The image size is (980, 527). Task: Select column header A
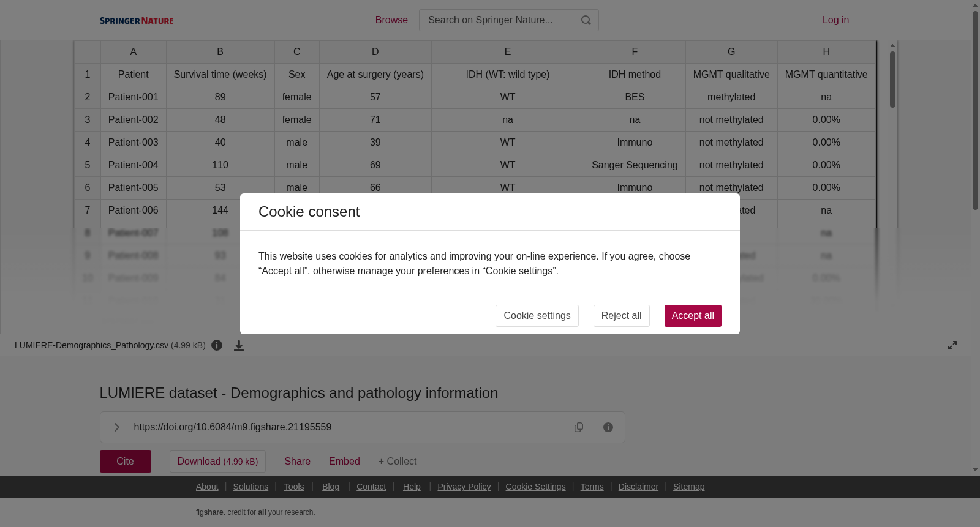click(134, 52)
